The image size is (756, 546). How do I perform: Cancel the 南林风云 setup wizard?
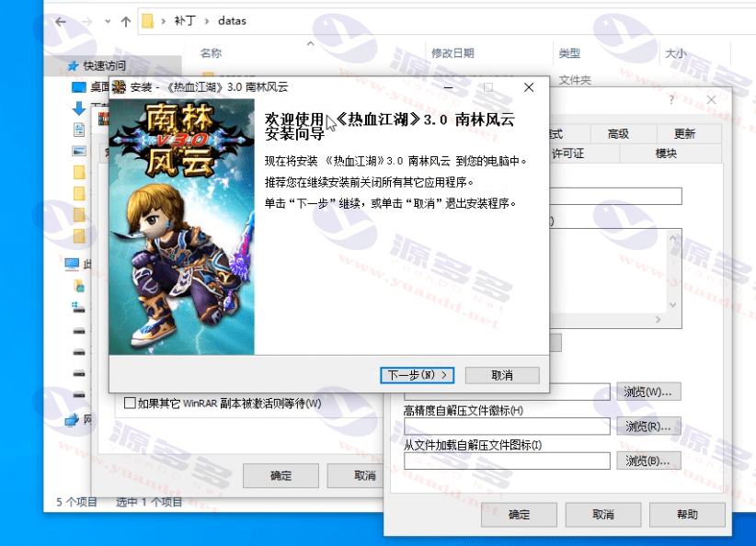tap(502, 375)
